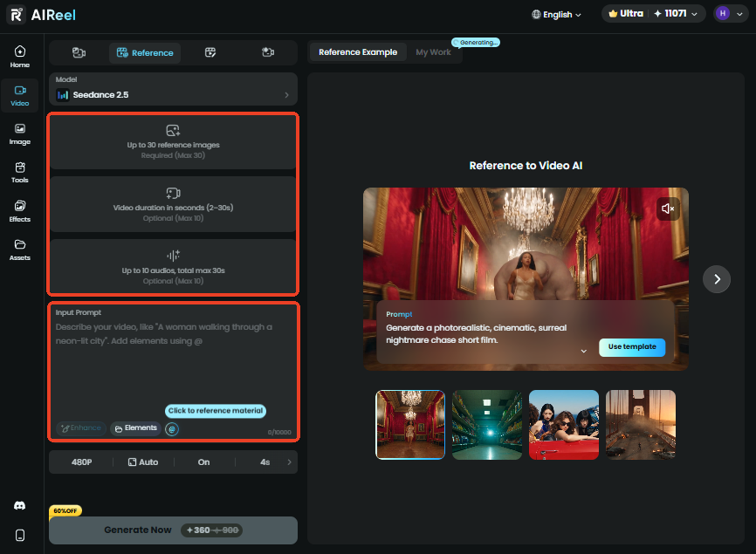Select women in red car thumbnail
The height and width of the screenshot is (554, 756).
564,424
